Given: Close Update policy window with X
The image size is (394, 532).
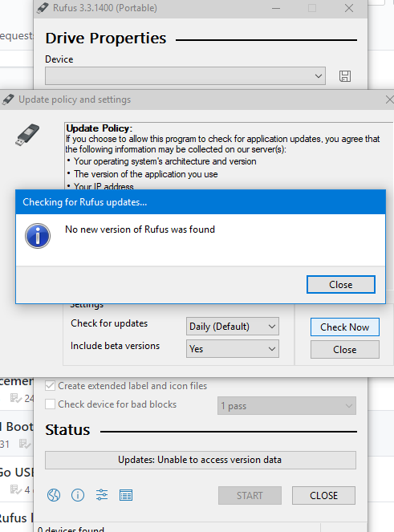Looking at the screenshot, I should coord(390,99).
